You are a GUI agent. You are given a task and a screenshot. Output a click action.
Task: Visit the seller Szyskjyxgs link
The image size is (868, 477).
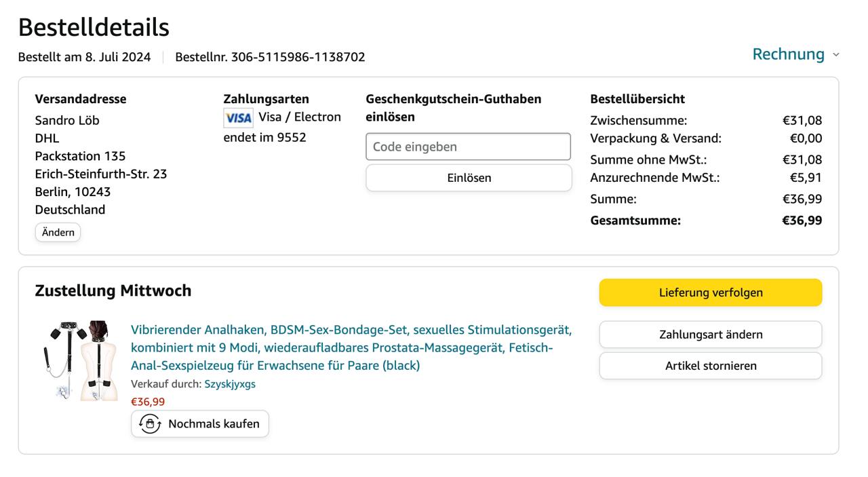coord(230,384)
